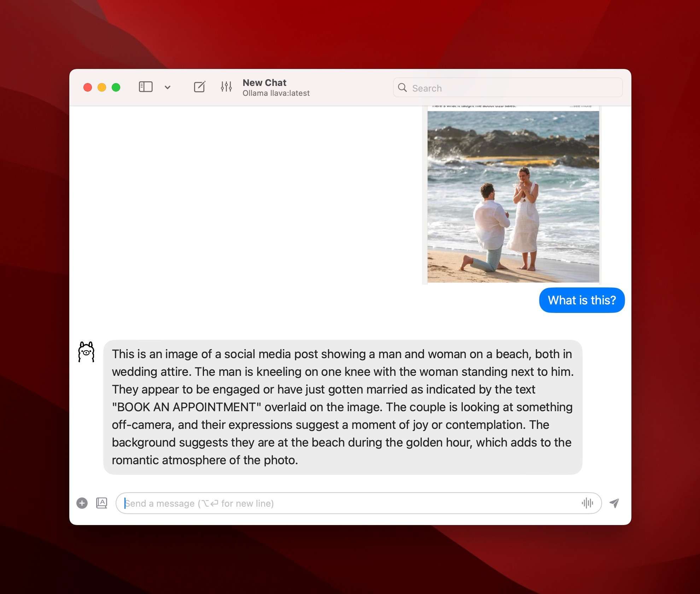Screen dimensions: 700x594
Task: Open the chat settings sliders icon
Action: (x=226, y=87)
